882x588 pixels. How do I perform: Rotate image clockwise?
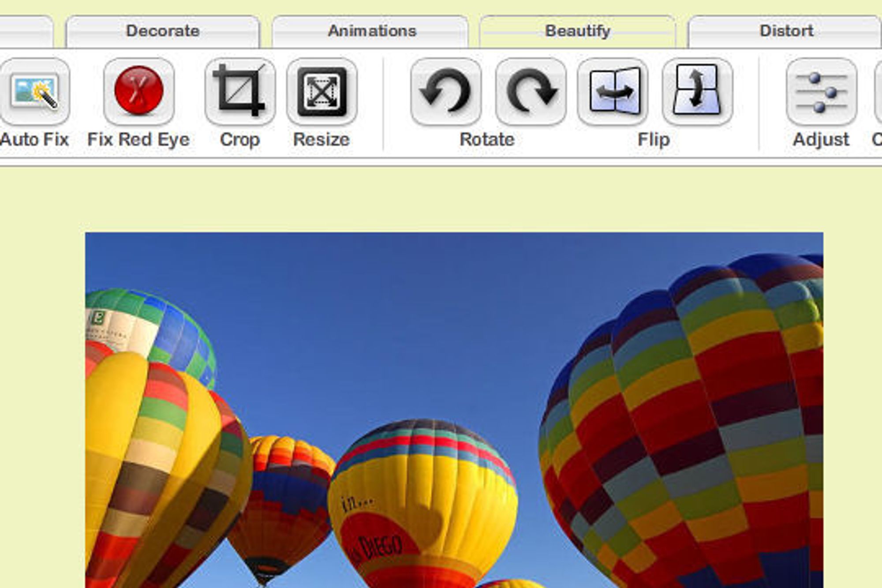click(x=531, y=92)
